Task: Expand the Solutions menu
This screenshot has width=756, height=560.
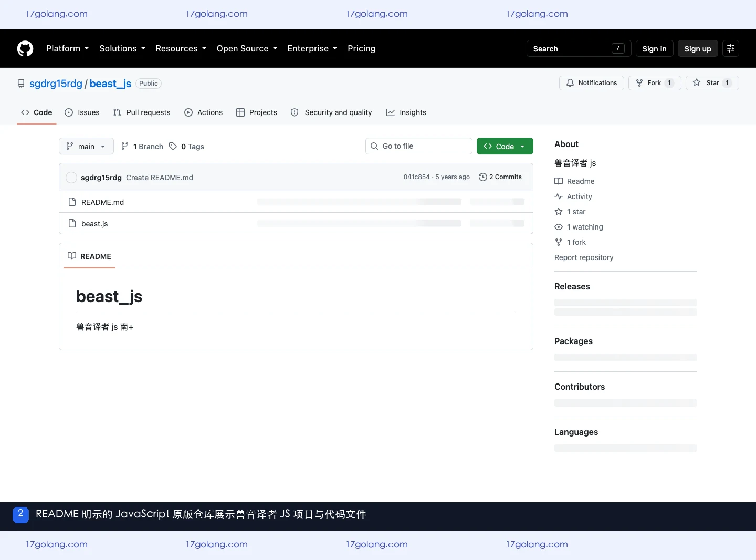Action: pyautogui.click(x=122, y=48)
